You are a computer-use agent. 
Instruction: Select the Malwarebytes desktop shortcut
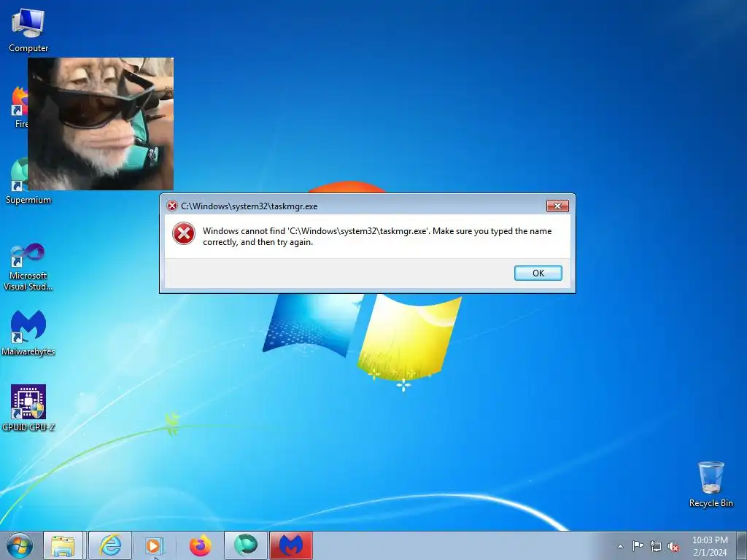click(x=28, y=333)
